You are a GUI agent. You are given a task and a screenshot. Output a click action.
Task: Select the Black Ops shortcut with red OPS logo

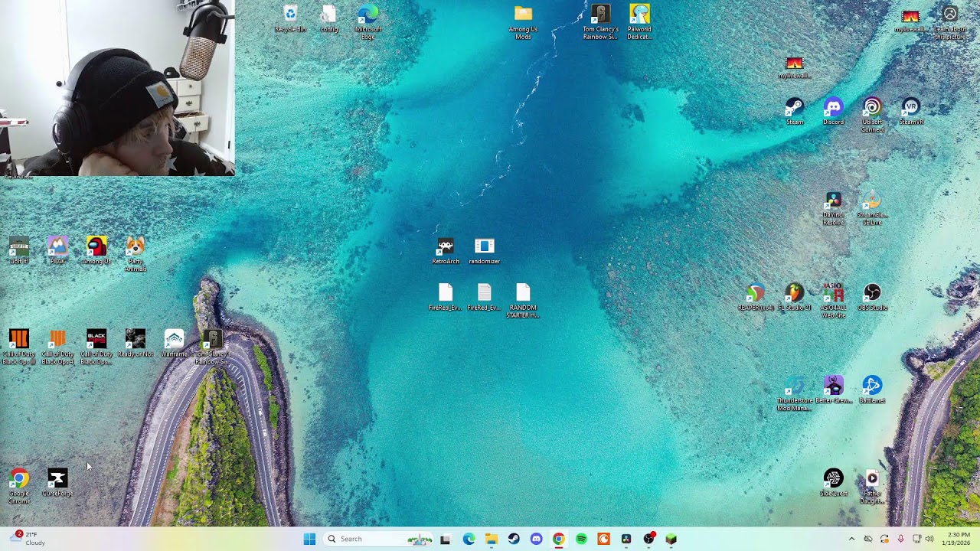(96, 347)
